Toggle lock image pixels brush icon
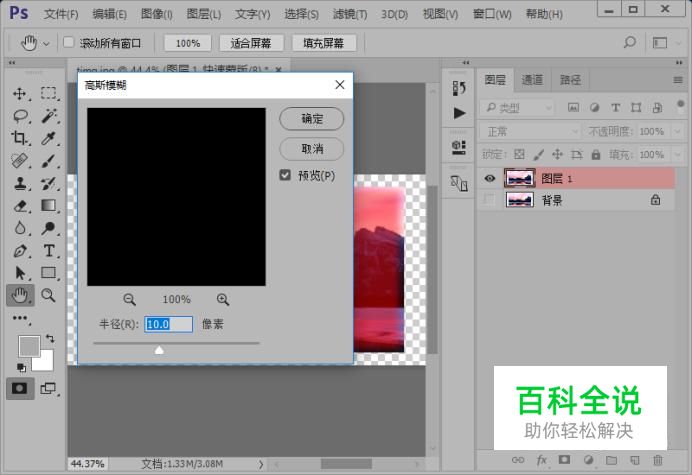The image size is (692, 475). [x=538, y=154]
